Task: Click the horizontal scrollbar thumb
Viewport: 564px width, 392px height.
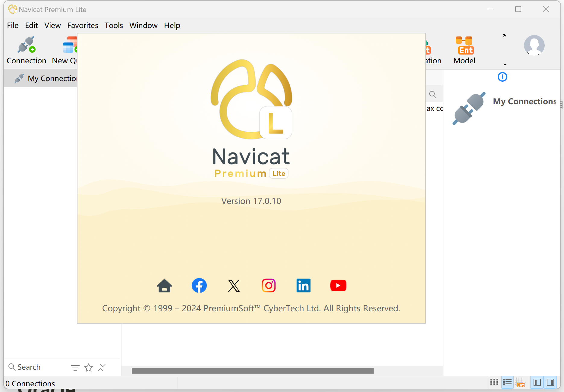Action: [253, 371]
